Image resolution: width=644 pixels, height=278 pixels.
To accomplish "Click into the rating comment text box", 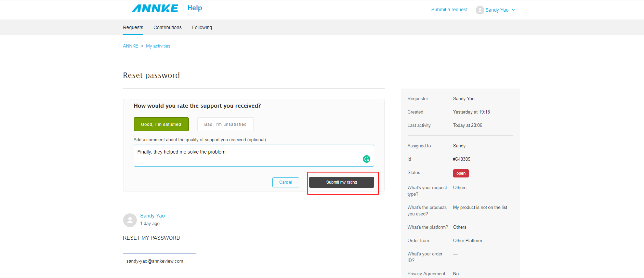I will point(254,156).
